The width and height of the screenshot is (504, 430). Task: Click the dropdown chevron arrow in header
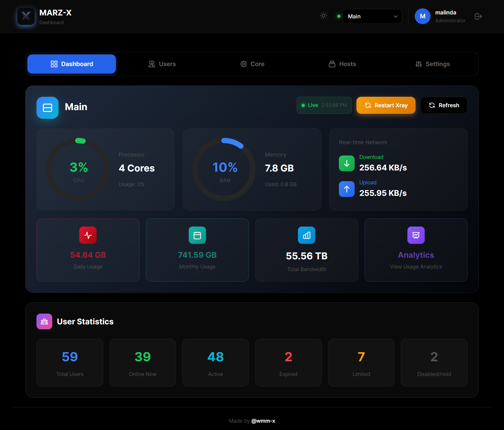coord(395,17)
